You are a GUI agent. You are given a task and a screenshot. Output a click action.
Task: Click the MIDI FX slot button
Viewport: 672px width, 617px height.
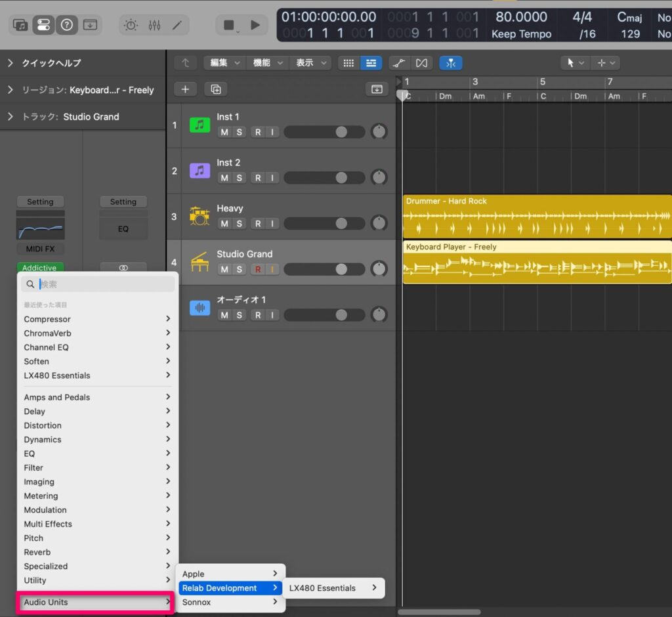[40, 249]
